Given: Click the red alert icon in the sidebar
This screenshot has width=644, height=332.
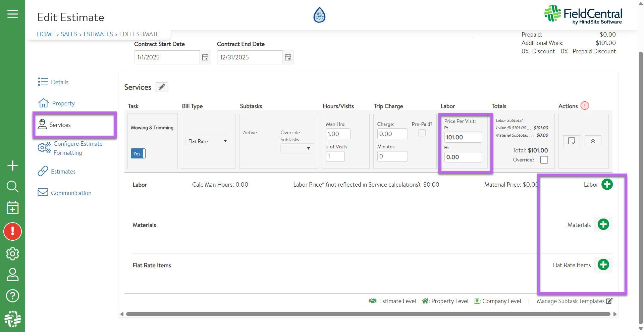Looking at the screenshot, I should (12, 232).
